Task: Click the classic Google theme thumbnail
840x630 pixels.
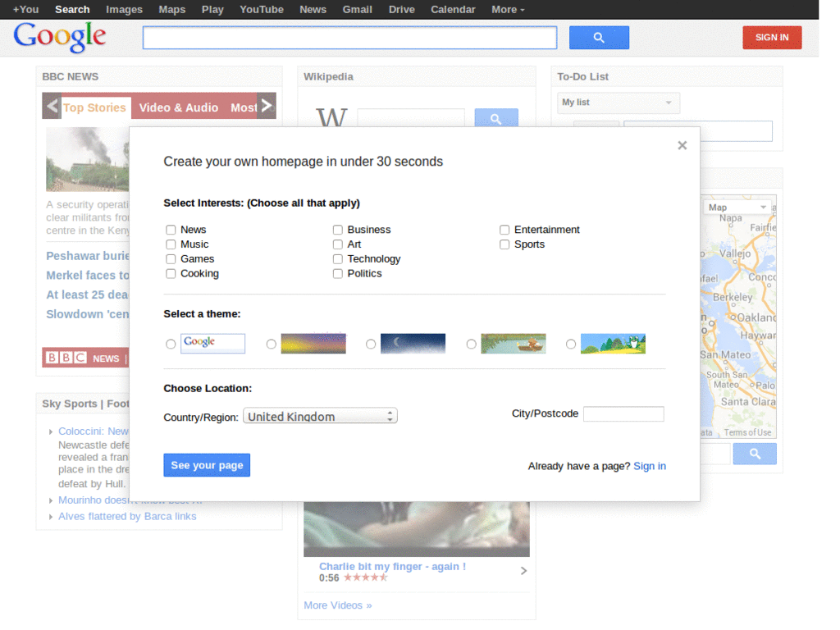Action: (212, 344)
